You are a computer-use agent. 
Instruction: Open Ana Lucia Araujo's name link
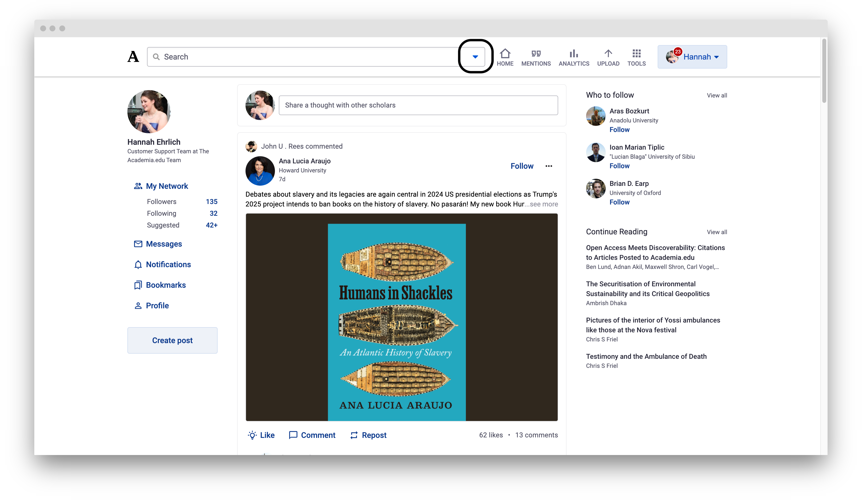click(304, 161)
